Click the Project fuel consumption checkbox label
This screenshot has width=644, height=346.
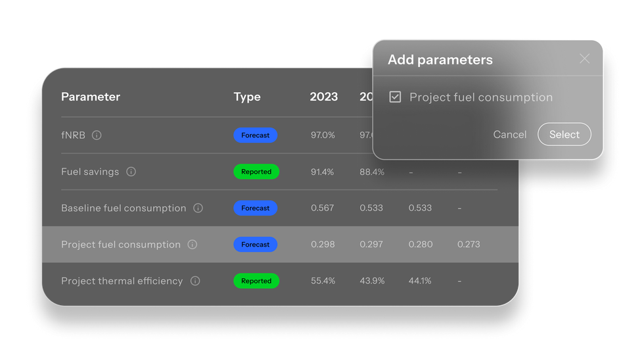click(x=481, y=97)
